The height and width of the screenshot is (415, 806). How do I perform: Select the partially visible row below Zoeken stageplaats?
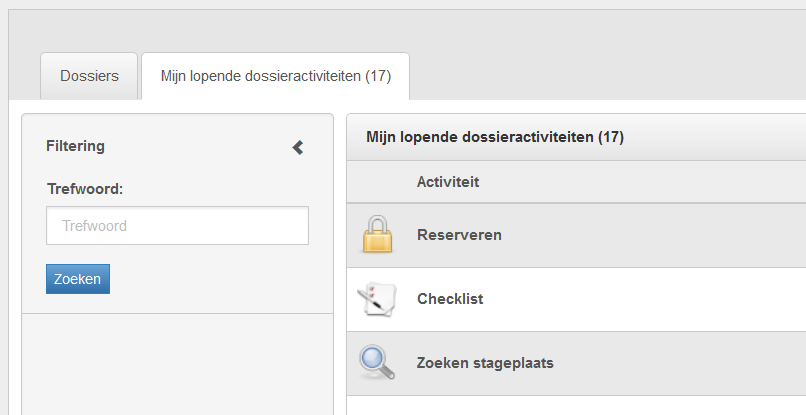(x=576, y=405)
